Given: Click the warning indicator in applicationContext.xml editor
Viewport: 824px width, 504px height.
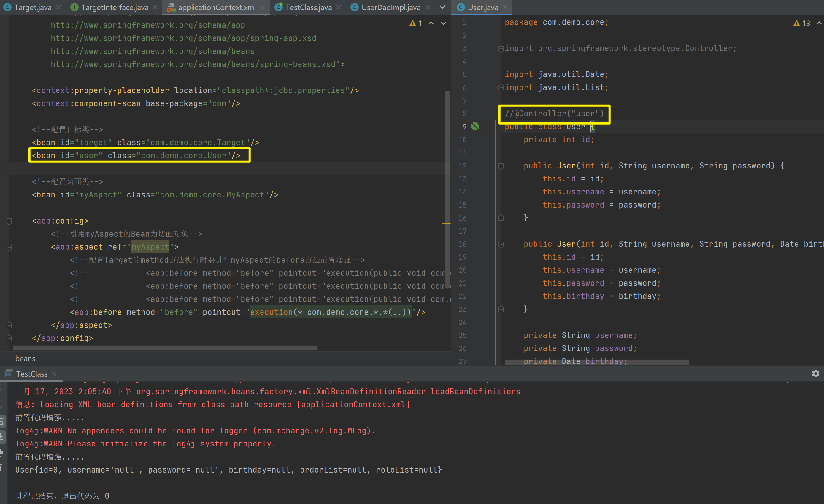Looking at the screenshot, I should point(416,23).
